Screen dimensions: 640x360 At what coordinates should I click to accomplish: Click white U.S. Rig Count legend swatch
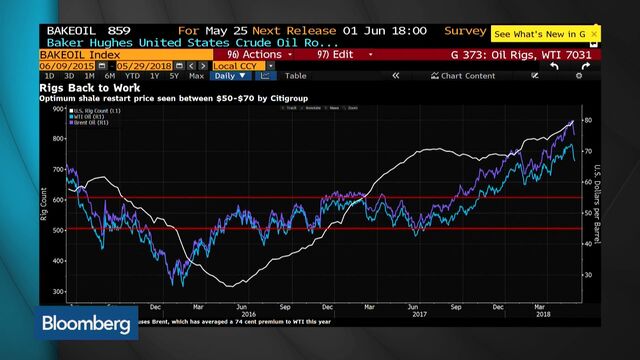71,111
